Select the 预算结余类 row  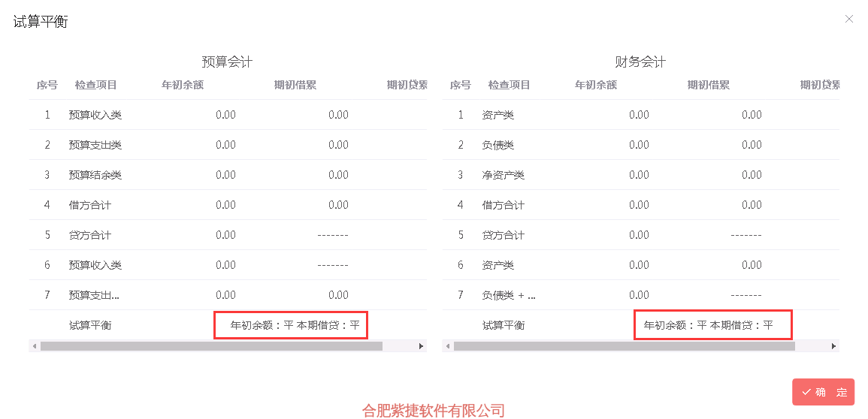(228, 175)
